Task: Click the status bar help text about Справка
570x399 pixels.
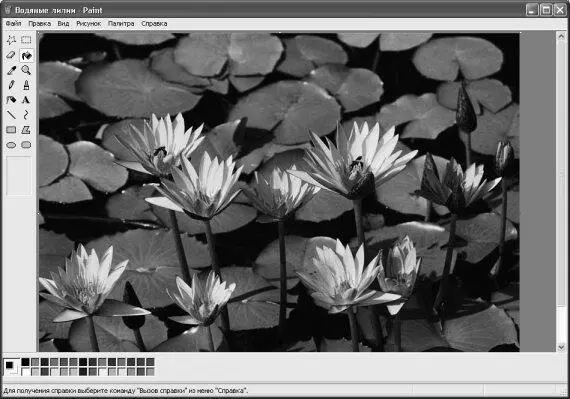Action: (x=126, y=391)
